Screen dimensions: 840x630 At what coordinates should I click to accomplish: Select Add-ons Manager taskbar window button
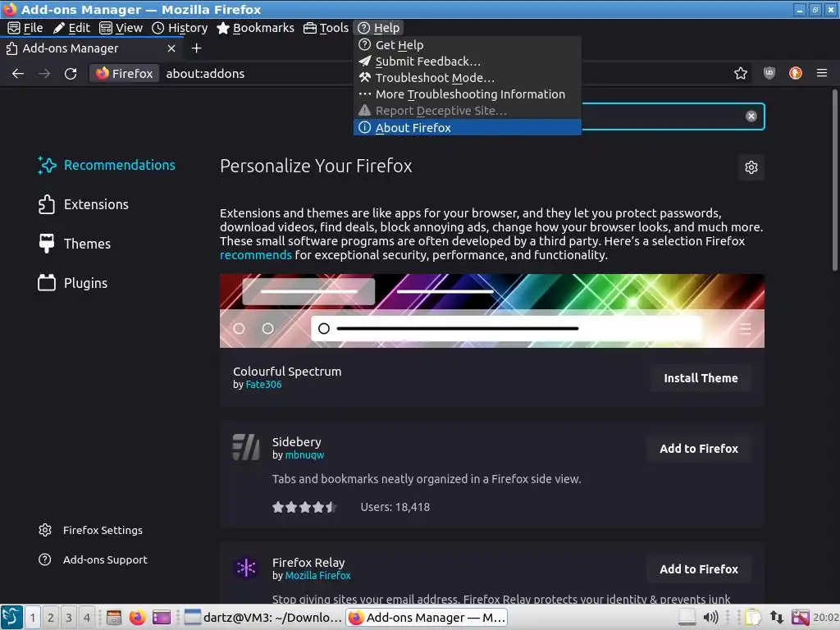point(427,617)
